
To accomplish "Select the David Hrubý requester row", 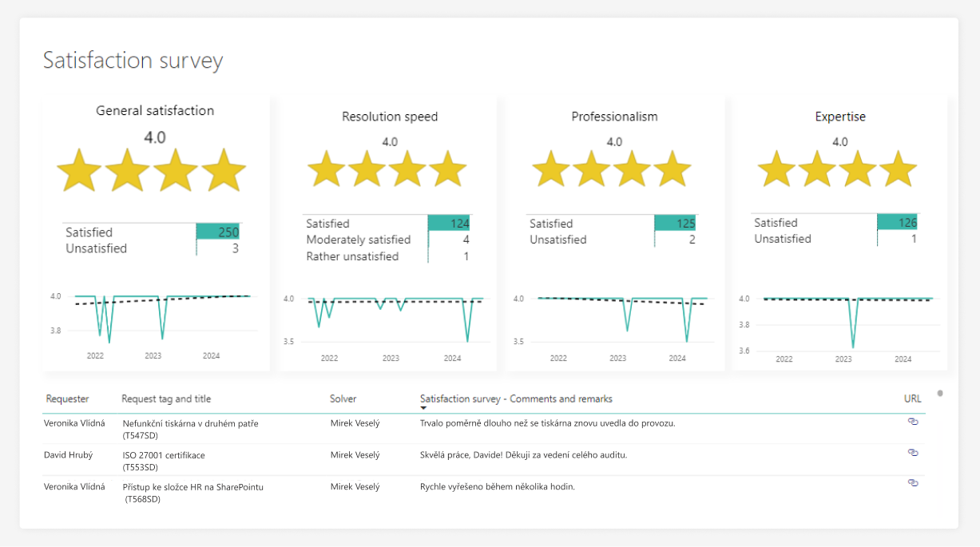I will click(68, 455).
